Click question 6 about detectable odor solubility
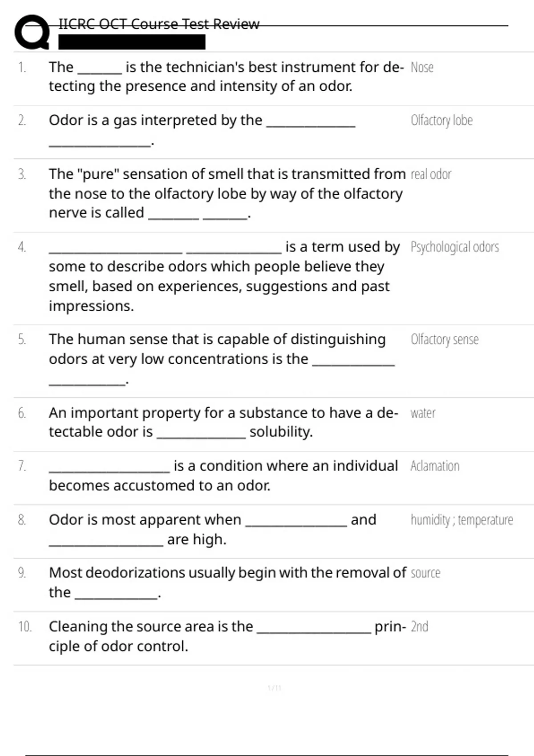 [223, 422]
